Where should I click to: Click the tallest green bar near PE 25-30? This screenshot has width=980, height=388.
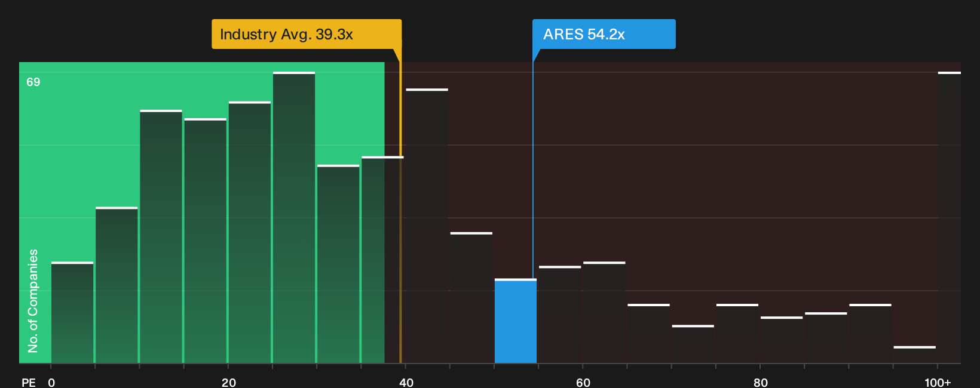294,218
